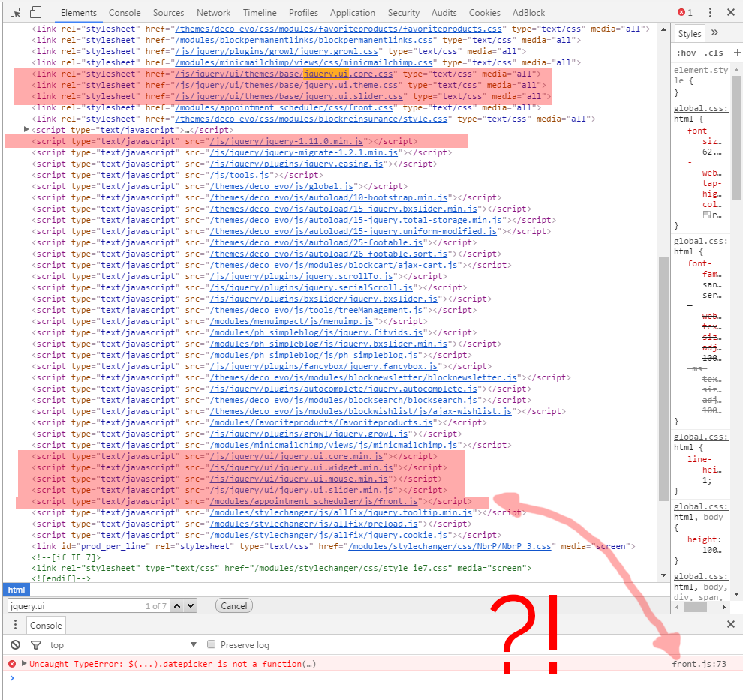Open the Audits tab
743x700 pixels.
tap(444, 13)
